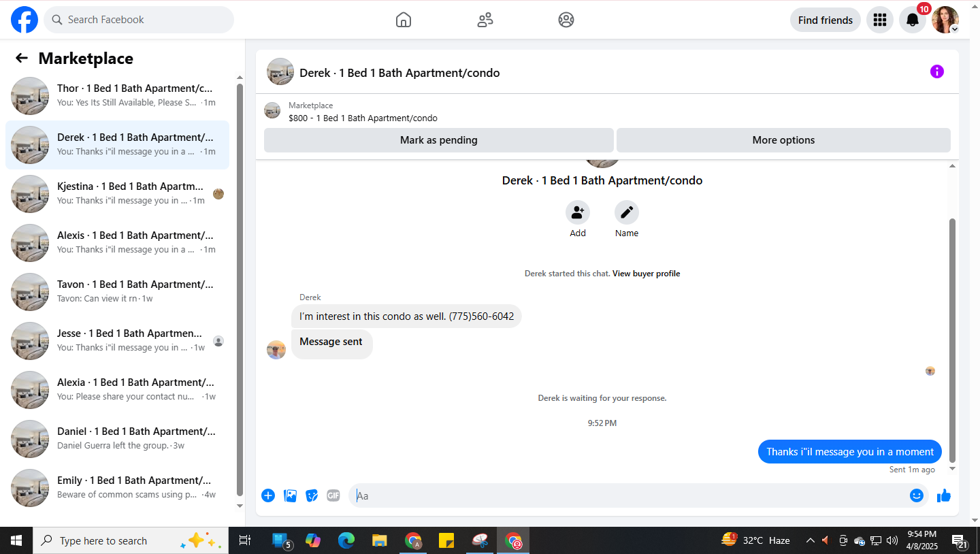Select the Derek conversation row
Image resolution: width=980 pixels, height=554 pixels.
(x=117, y=145)
